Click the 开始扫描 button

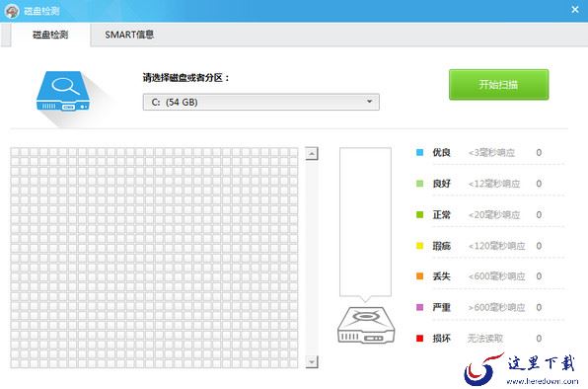(499, 84)
